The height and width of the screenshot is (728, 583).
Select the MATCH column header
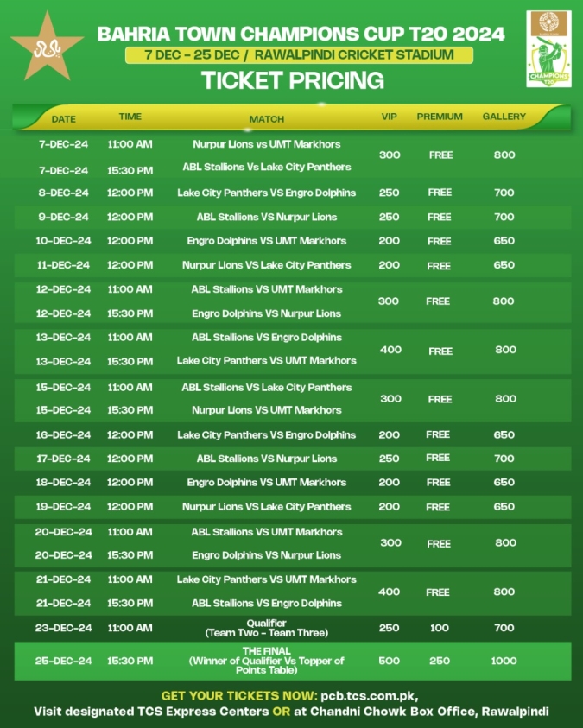266,119
